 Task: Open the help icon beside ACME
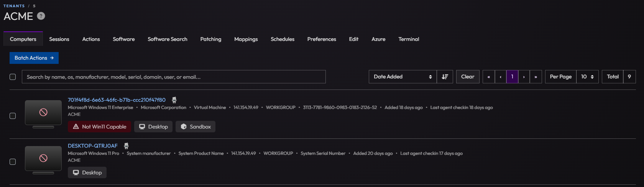tap(41, 16)
